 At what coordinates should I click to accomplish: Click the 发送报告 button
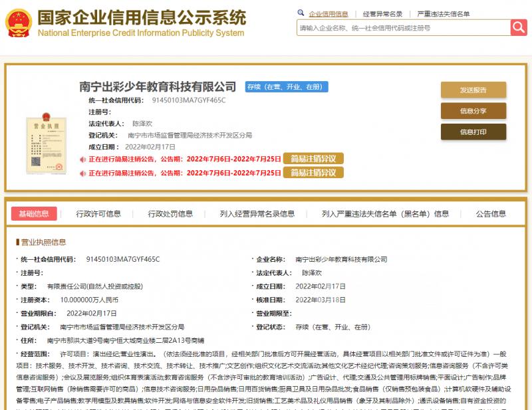coord(473,90)
